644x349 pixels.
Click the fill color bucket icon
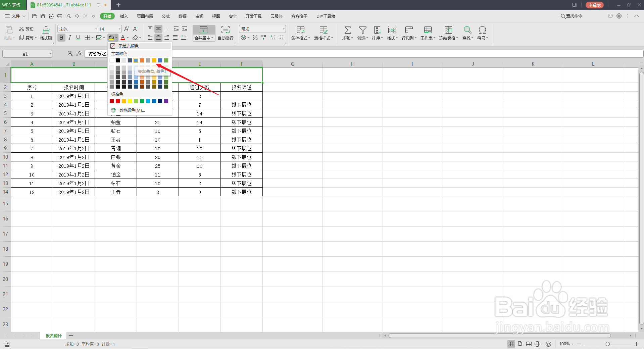[111, 38]
